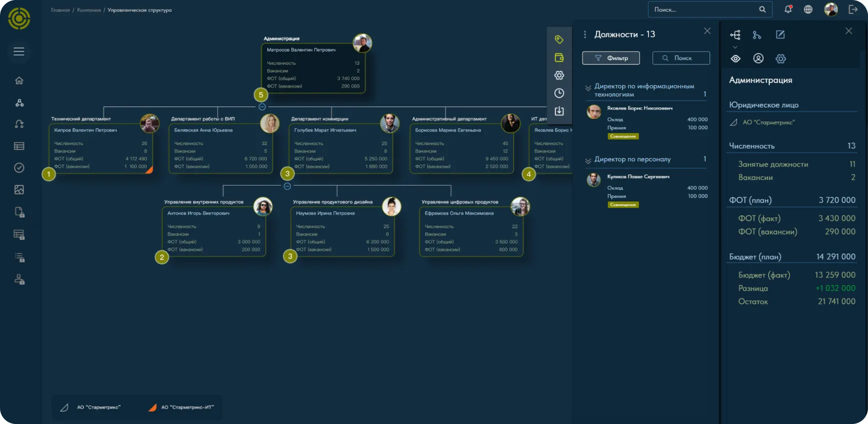Select legend entry АО "Старметрикс-ИТ"
Viewport: 868px width, 424px height.
click(181, 407)
